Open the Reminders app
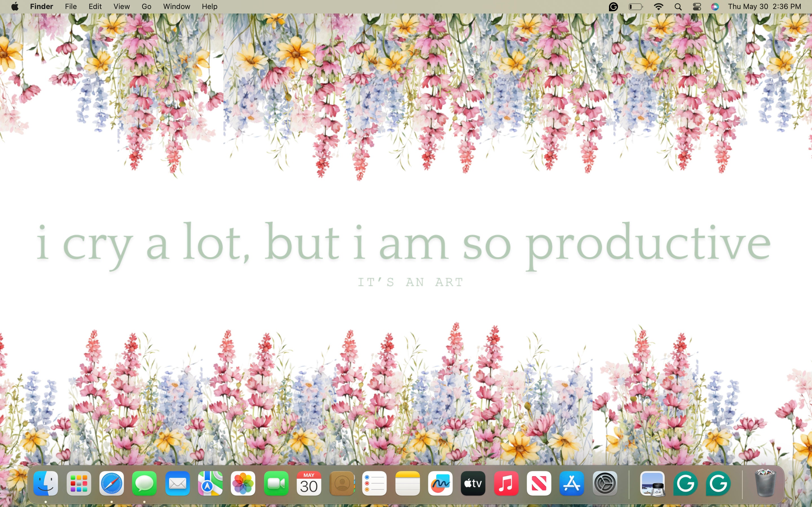The height and width of the screenshot is (507, 812). [375, 483]
